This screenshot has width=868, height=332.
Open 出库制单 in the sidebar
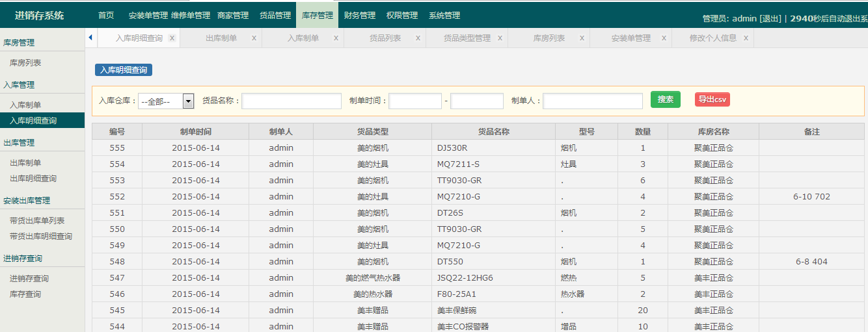click(x=25, y=162)
